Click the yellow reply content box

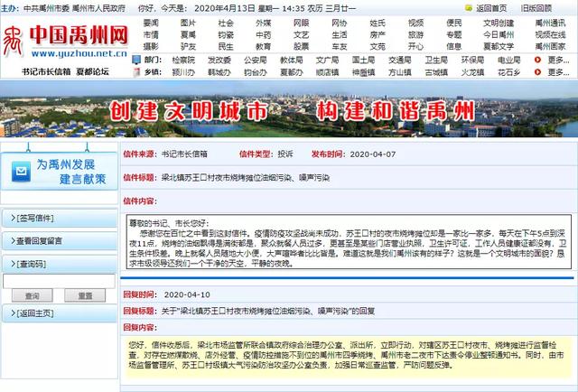tap(349, 357)
